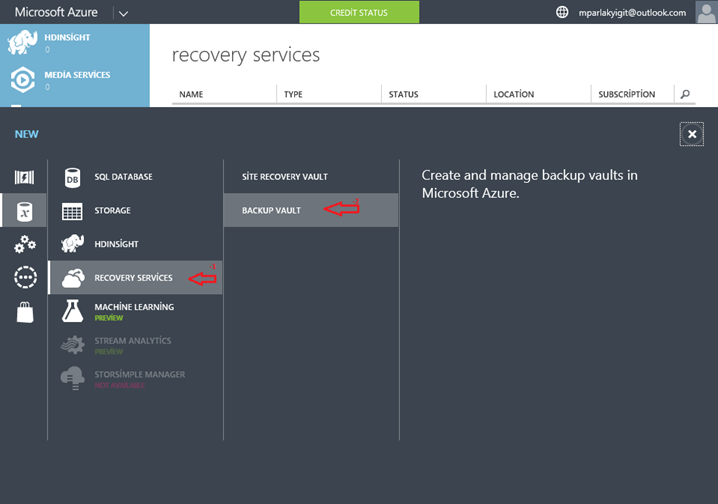The image size is (718, 504).
Task: Click the Recovery Services cloud icon
Action: click(73, 278)
